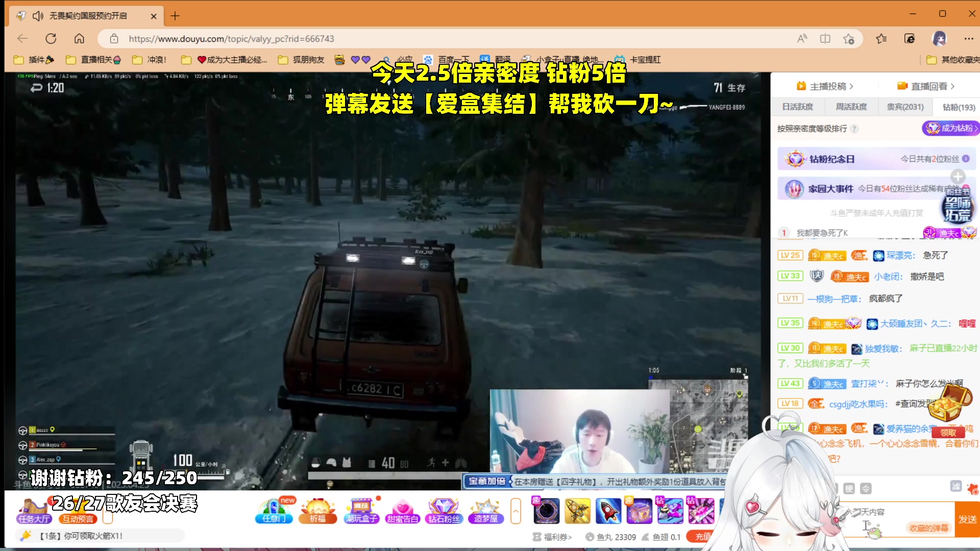
Task: Select the red rocket gift
Action: click(x=608, y=511)
